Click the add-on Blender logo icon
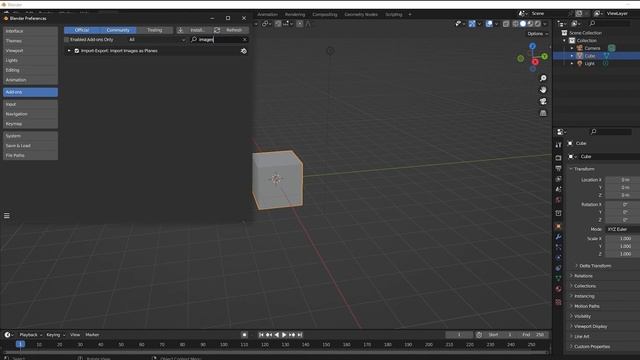The height and width of the screenshot is (360, 640). pyautogui.click(x=244, y=51)
